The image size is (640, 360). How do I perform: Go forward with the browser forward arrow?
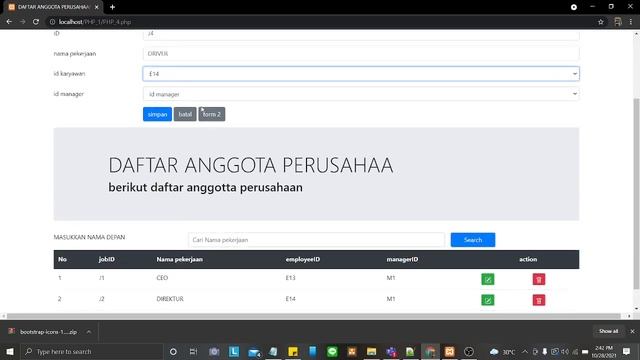pyautogui.click(x=22, y=22)
